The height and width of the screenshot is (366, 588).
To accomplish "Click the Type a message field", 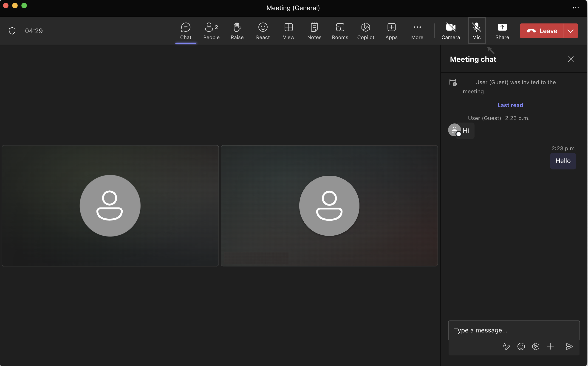I will coord(514,330).
